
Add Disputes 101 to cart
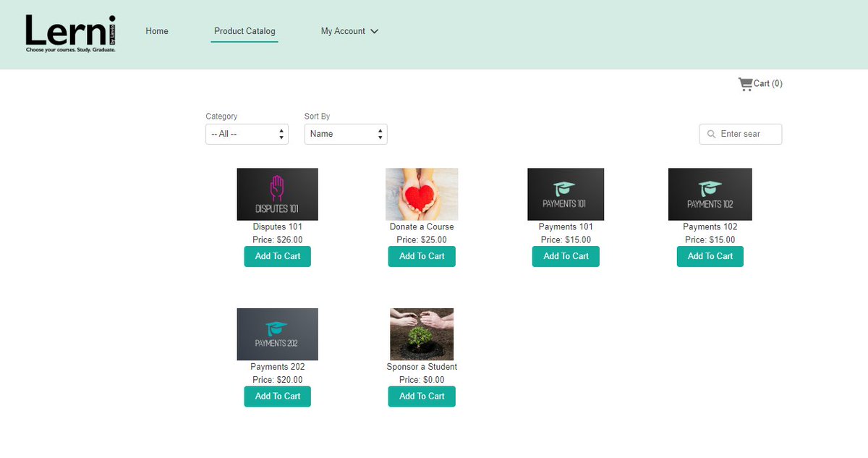pyautogui.click(x=277, y=256)
